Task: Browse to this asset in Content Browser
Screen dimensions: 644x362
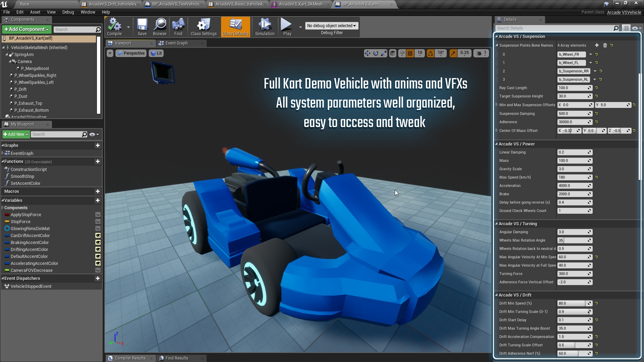Action: 160,27
